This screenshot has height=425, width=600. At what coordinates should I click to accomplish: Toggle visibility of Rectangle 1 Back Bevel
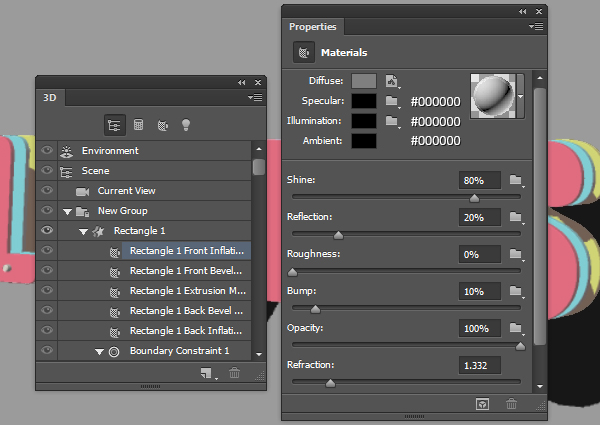pyautogui.click(x=47, y=310)
